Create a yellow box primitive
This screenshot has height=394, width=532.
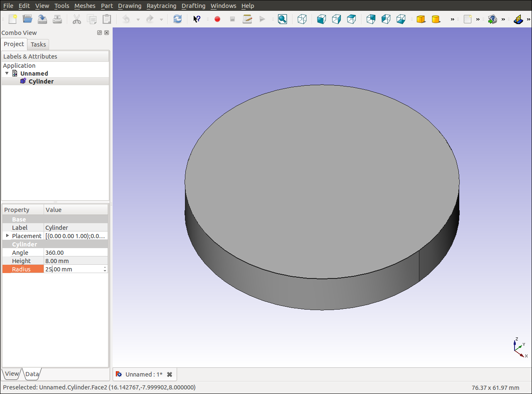[421, 19]
